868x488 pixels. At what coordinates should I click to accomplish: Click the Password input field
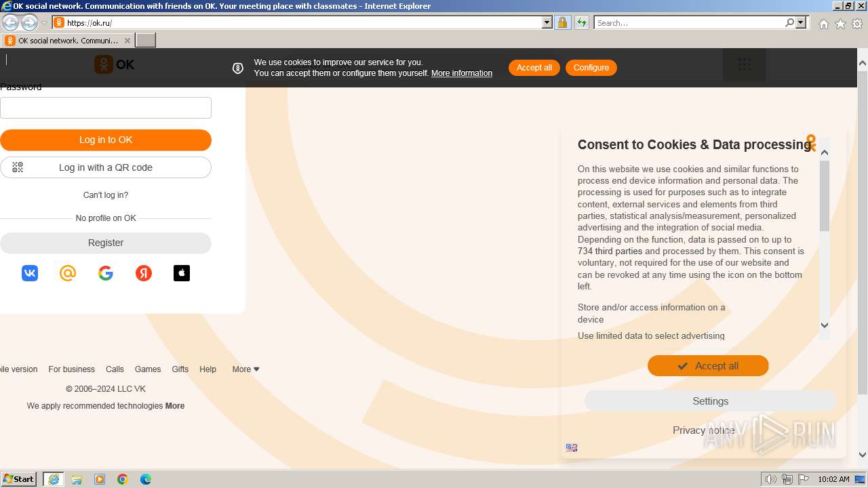tap(106, 108)
